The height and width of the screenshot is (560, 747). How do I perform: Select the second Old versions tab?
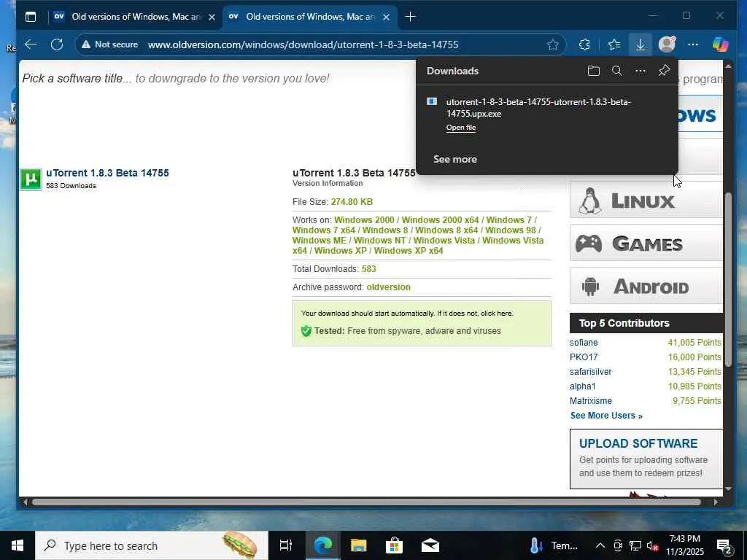click(x=309, y=17)
